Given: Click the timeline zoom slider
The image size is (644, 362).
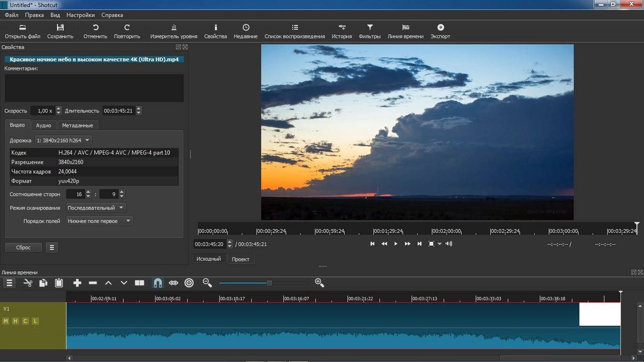Looking at the screenshot, I should pos(264,283).
